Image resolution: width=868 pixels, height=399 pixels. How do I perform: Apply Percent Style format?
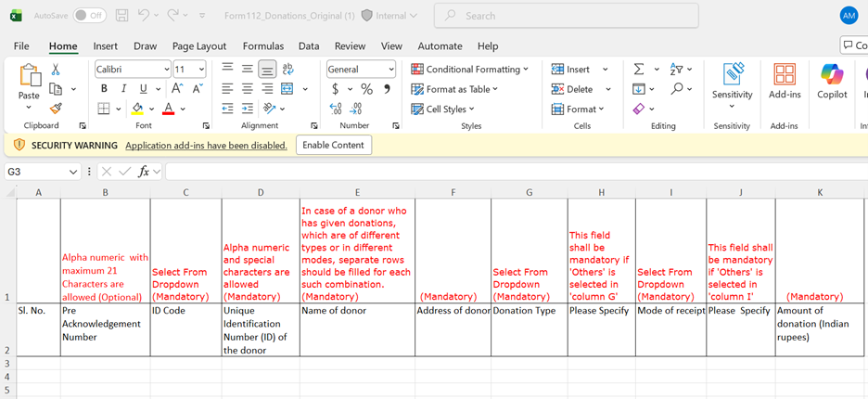pyautogui.click(x=366, y=89)
